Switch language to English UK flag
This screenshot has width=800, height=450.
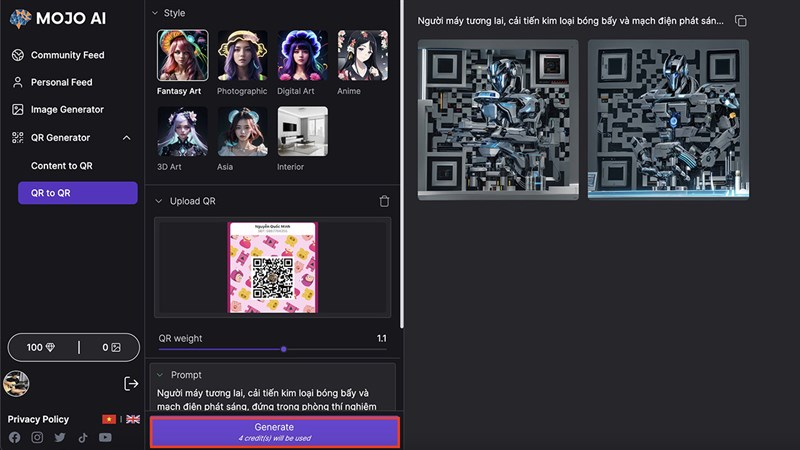(133, 419)
